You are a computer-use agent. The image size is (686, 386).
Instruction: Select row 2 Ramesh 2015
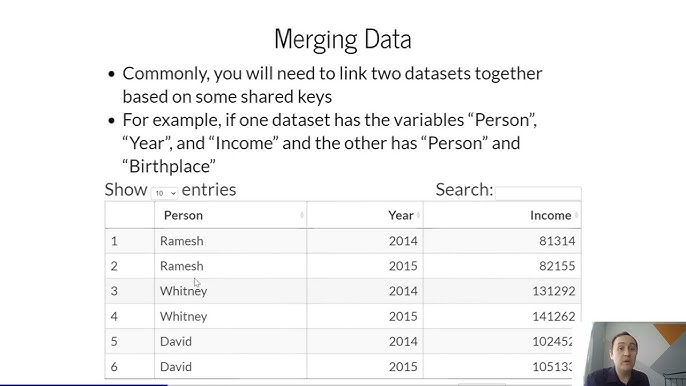point(343,266)
